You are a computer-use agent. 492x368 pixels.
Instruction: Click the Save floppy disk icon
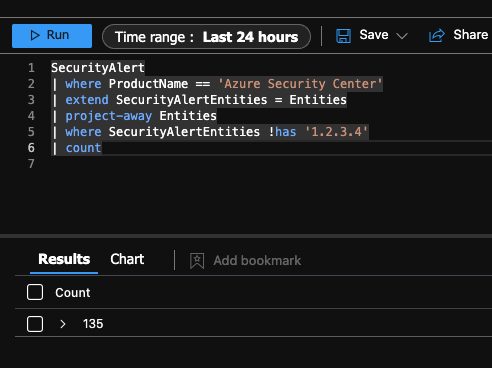[x=343, y=36]
